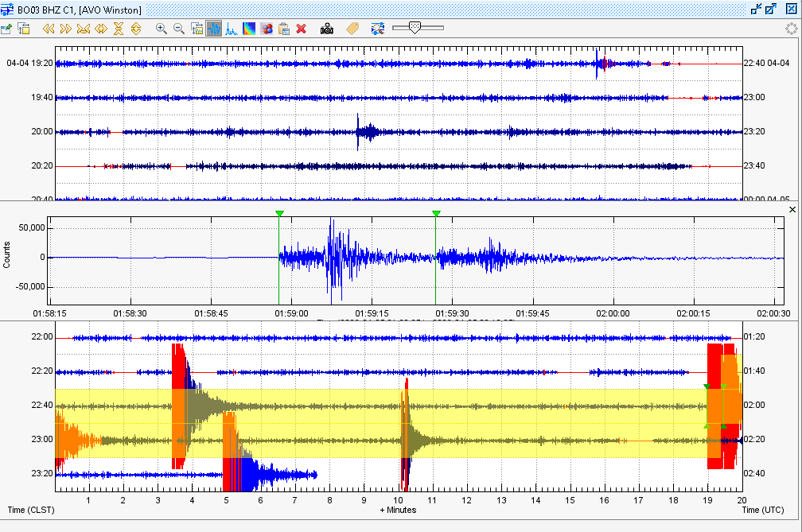Click the pinned-window icon at toolbar start
802x532 pixels.
point(6,29)
